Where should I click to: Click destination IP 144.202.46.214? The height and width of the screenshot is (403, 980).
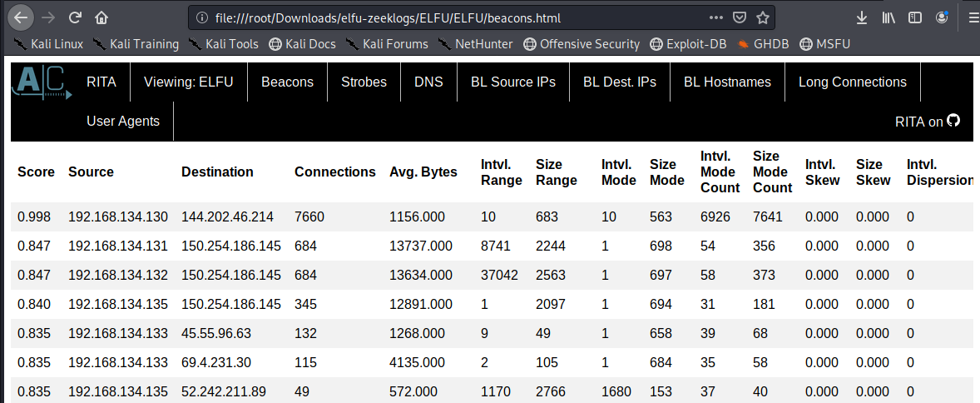click(227, 217)
